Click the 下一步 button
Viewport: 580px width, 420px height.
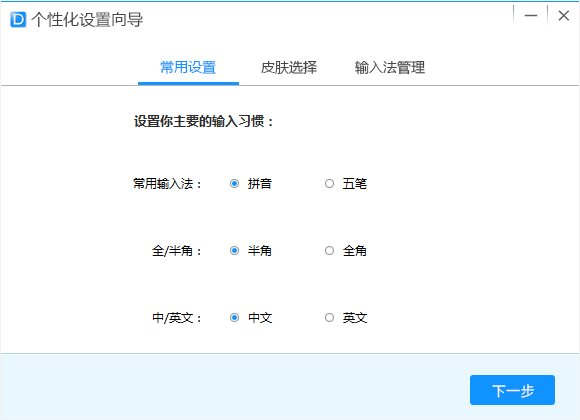pyautogui.click(x=512, y=390)
